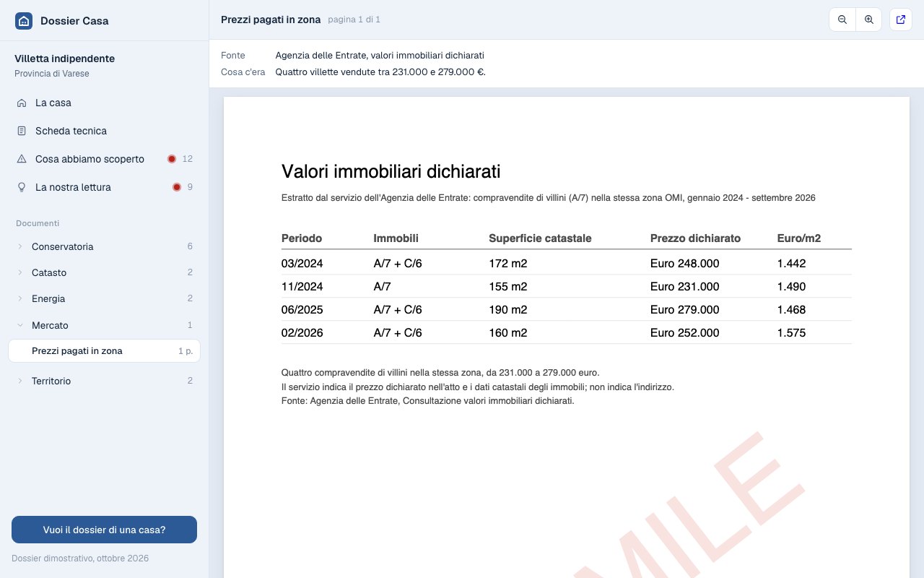Click the Dossier Casa app title

74,21
